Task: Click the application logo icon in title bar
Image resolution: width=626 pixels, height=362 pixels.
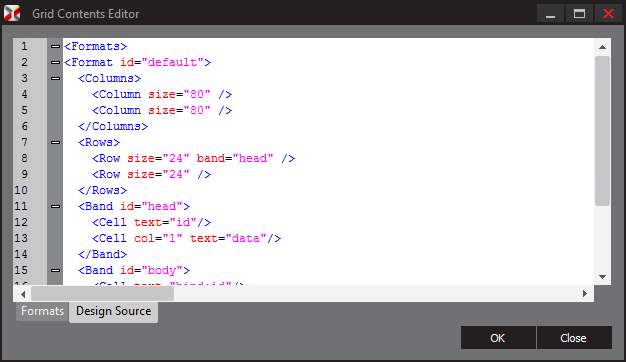Action: [x=12, y=13]
